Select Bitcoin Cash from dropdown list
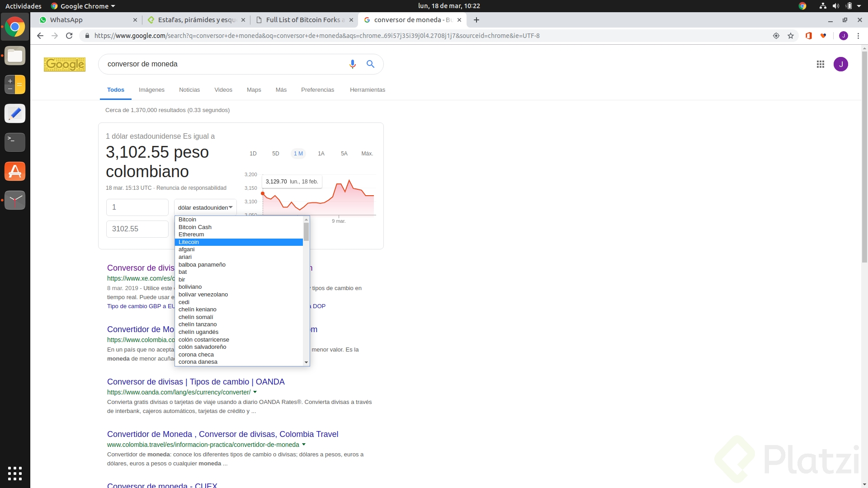Screen dimensions: 868x488 pyautogui.click(x=195, y=227)
